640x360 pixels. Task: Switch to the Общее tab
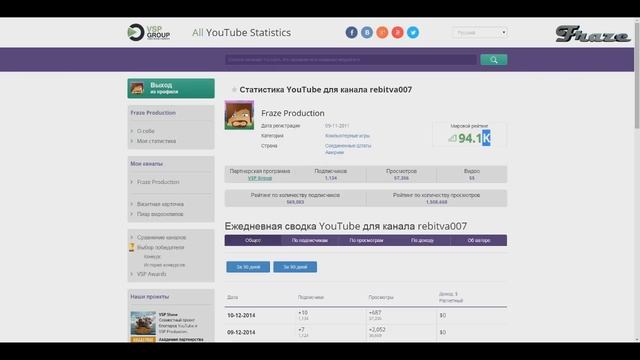click(253, 240)
